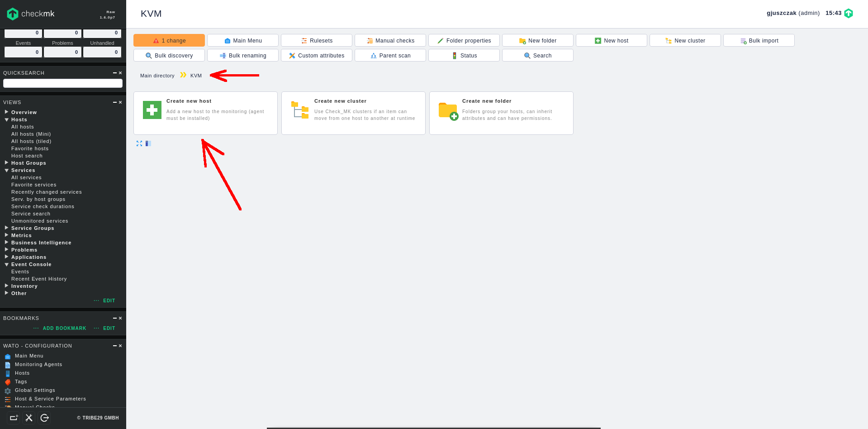Image resolution: width=868 pixels, height=429 pixels.
Task: Minimize the Quicksearch snapin
Action: 115,73
